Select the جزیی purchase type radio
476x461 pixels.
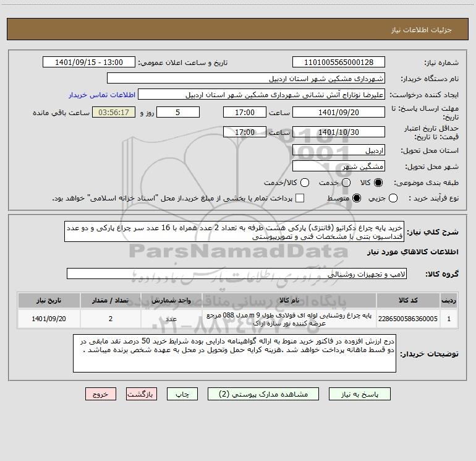click(393, 198)
